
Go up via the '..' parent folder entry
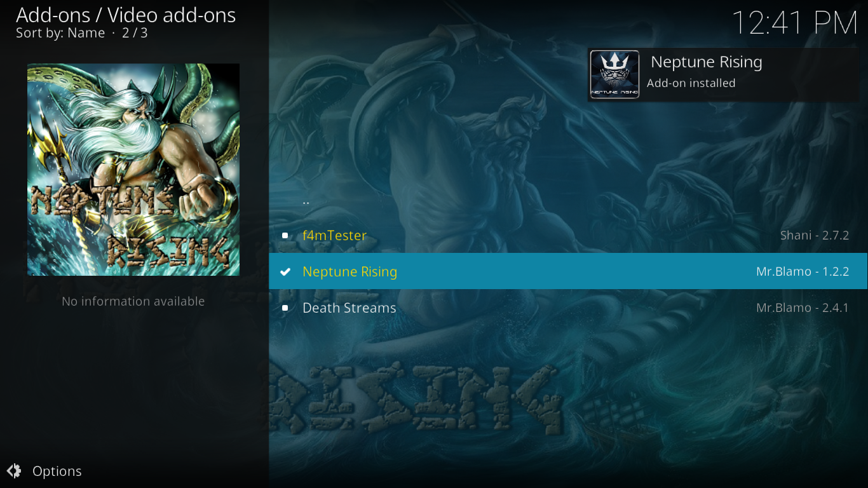tap(568, 200)
